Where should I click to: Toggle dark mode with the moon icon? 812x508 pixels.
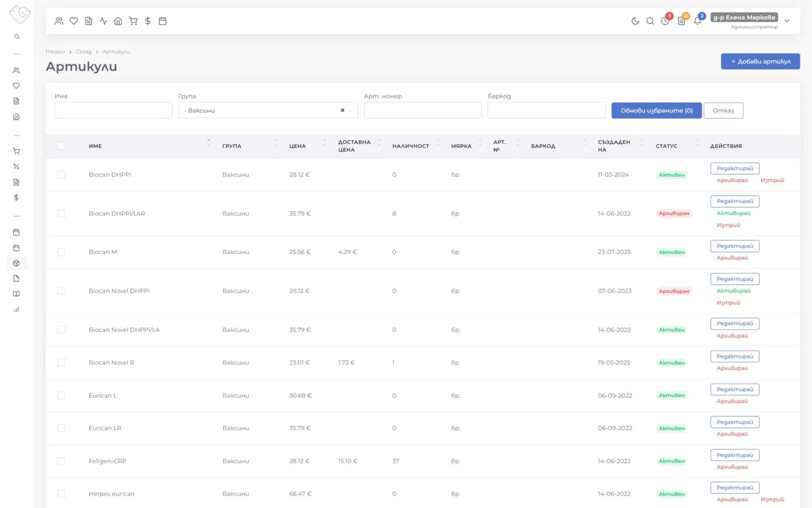click(635, 21)
